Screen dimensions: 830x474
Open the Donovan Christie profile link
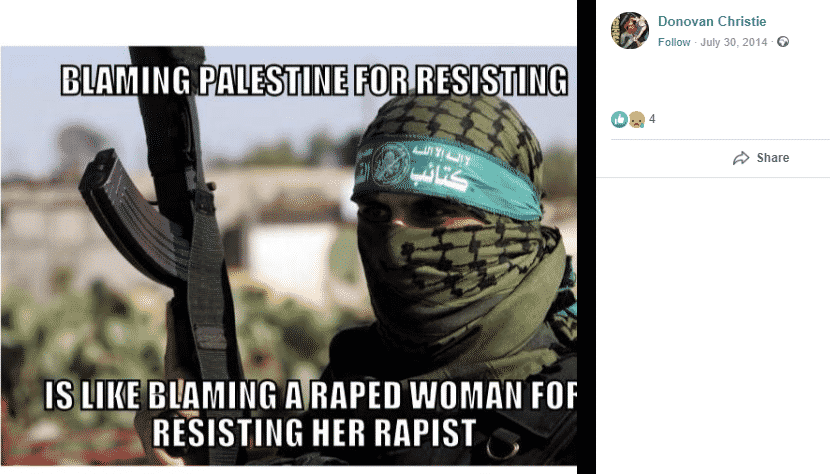[x=712, y=21]
